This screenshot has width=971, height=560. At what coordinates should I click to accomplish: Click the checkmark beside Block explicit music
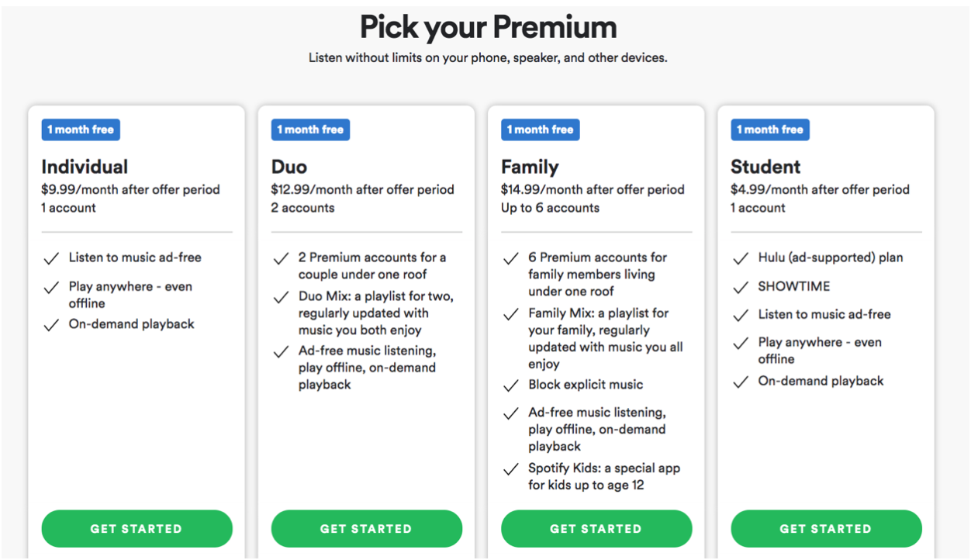coord(510,385)
